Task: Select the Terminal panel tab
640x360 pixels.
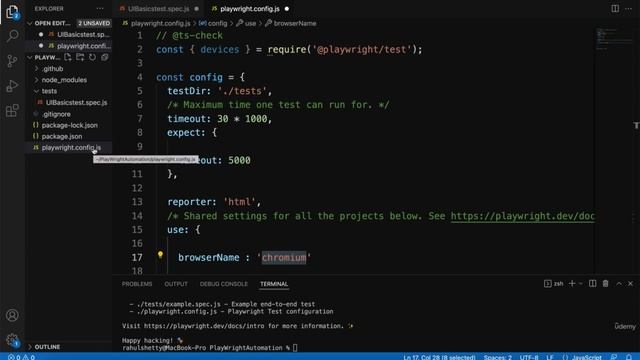Action: 274,284
